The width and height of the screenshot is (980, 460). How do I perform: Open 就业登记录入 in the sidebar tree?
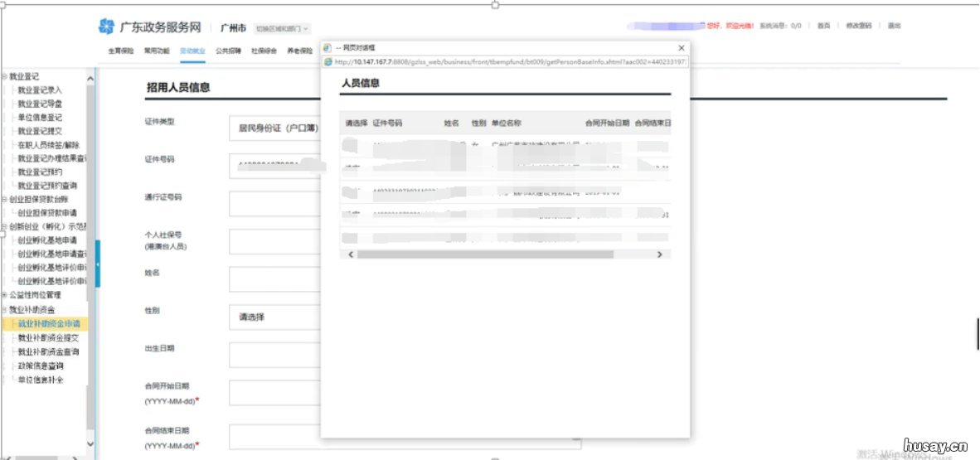pos(39,90)
